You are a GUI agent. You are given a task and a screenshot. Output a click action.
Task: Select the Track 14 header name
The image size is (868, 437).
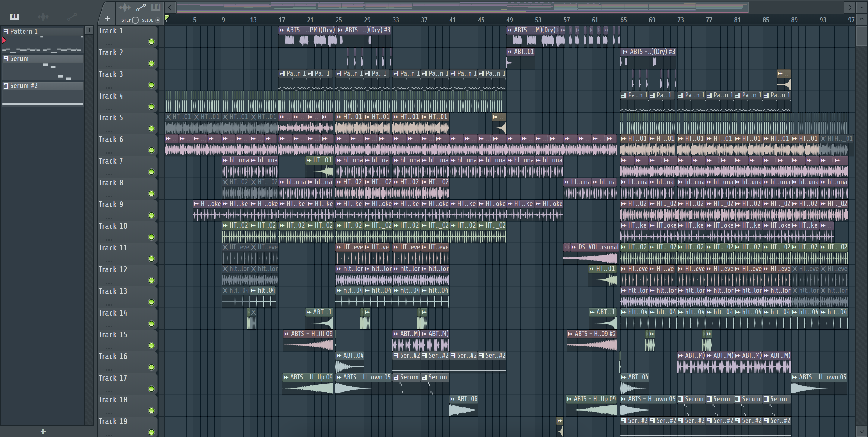point(113,313)
